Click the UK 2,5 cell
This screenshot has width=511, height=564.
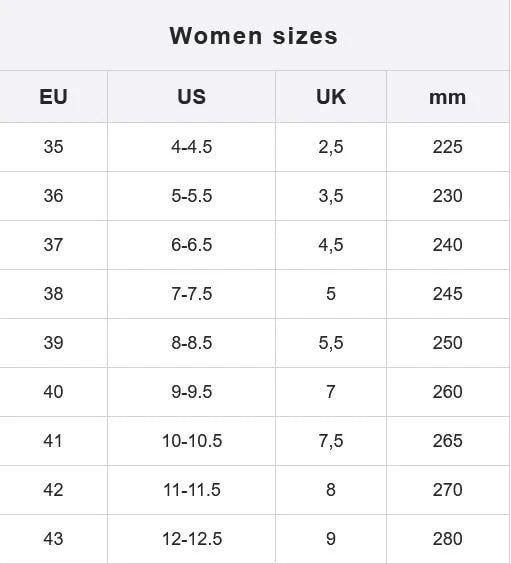pos(331,147)
